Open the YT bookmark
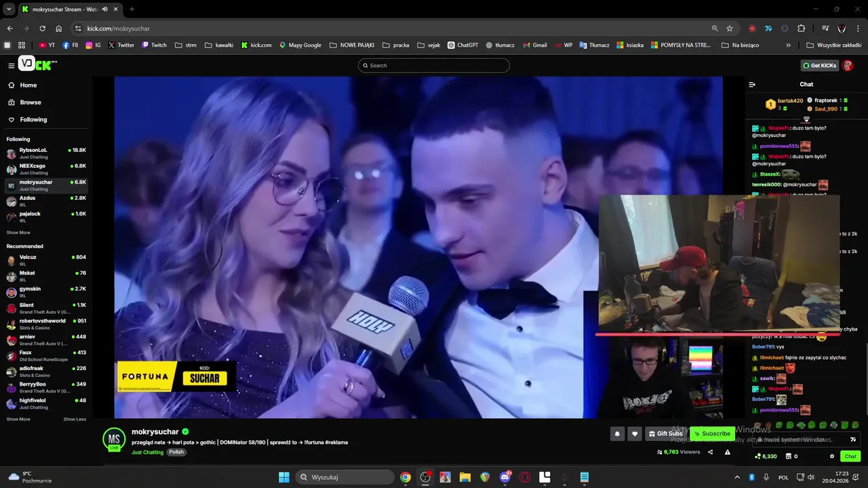 tap(47, 45)
